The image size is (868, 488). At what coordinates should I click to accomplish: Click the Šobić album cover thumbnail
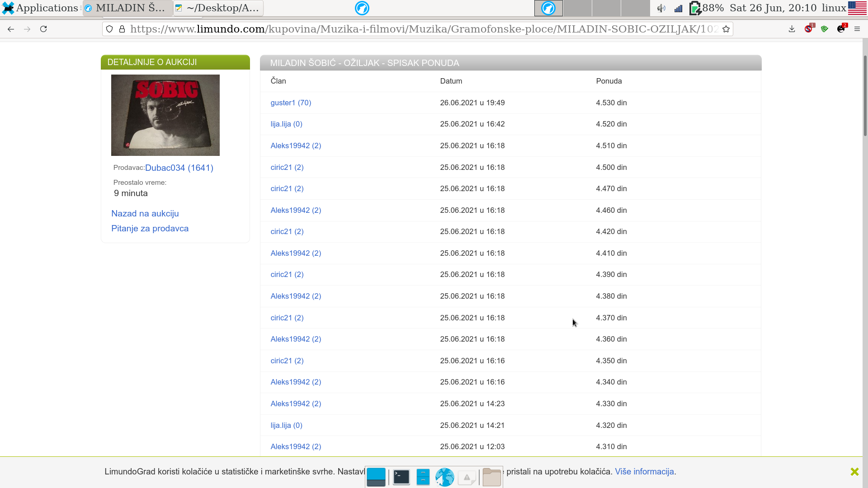pos(165,115)
